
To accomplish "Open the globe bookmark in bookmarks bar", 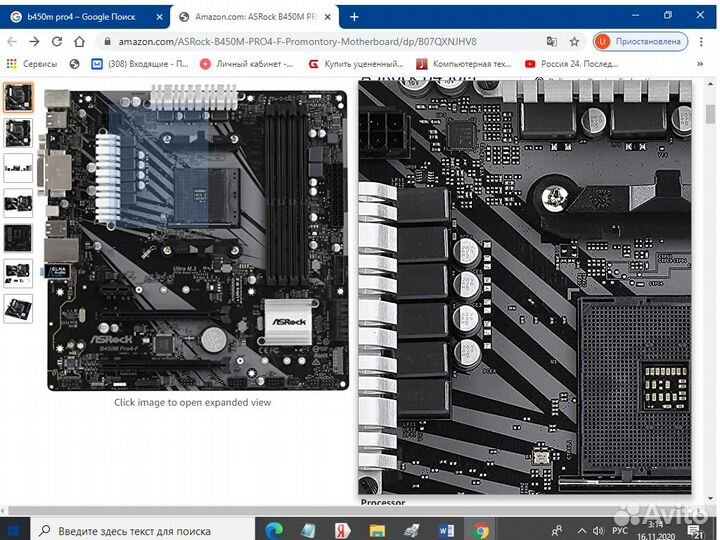I will [74, 64].
